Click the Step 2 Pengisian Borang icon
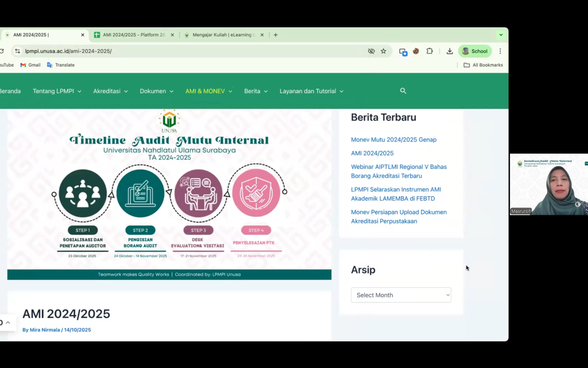588x368 pixels. point(140,193)
